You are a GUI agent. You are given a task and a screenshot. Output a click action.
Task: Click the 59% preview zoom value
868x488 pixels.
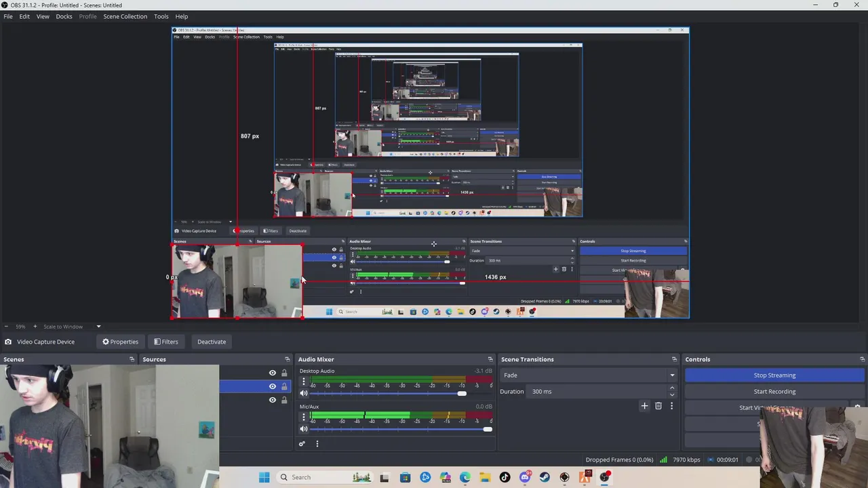coord(20,327)
